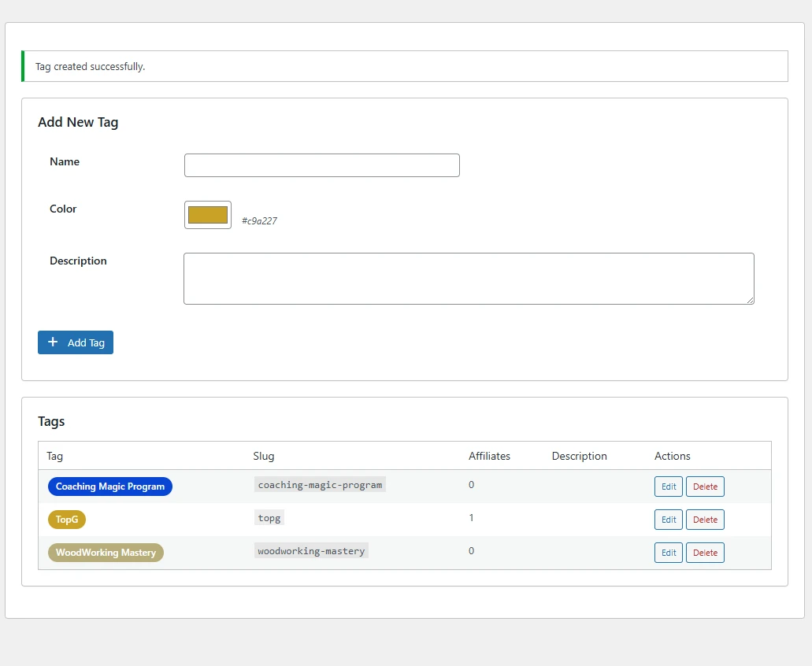Open the color picker swatch
The height and width of the screenshot is (666, 812).
[x=207, y=214]
